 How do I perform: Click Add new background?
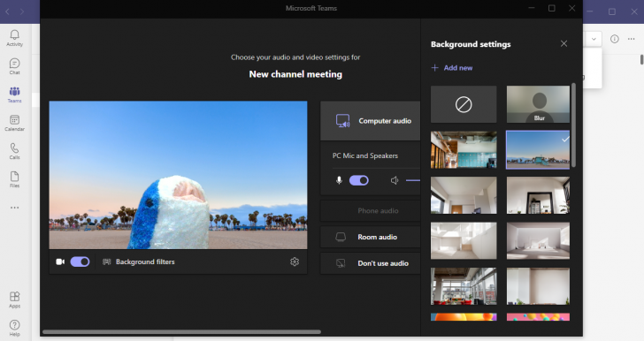click(452, 68)
